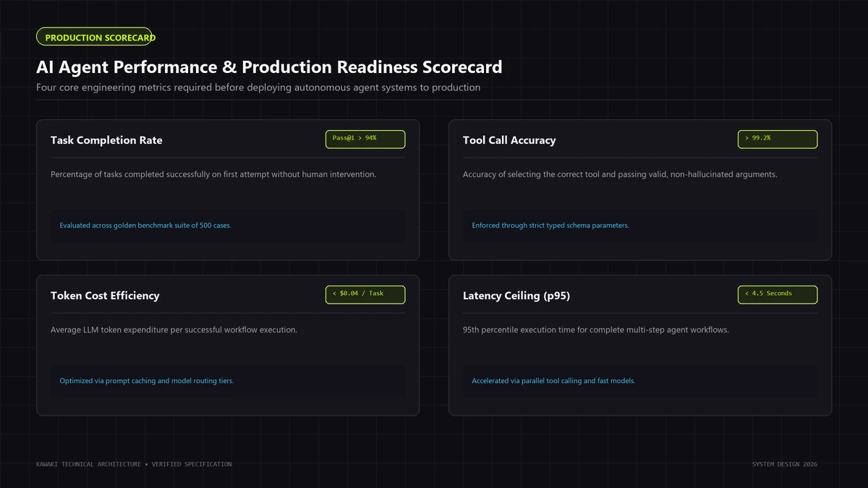
Task: Select the main scorecard title heading
Action: tap(269, 67)
